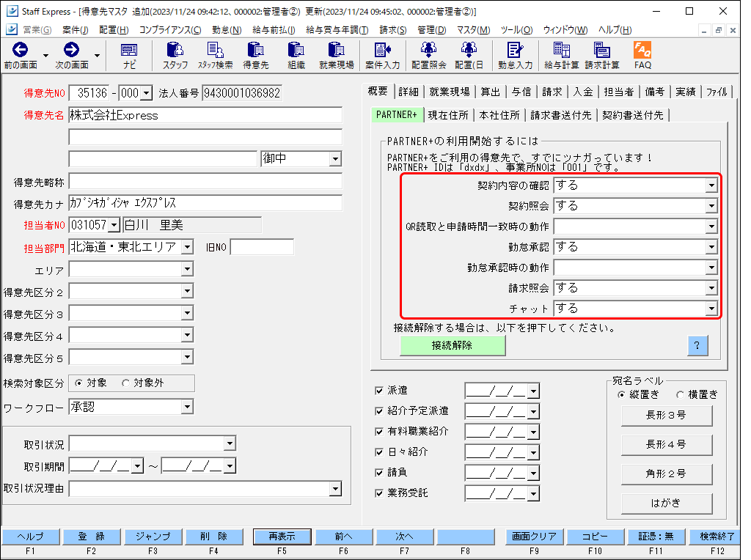Screen dimensions: 751x560
Task: Toggle the 請負 checkbox
Action: tap(379, 473)
